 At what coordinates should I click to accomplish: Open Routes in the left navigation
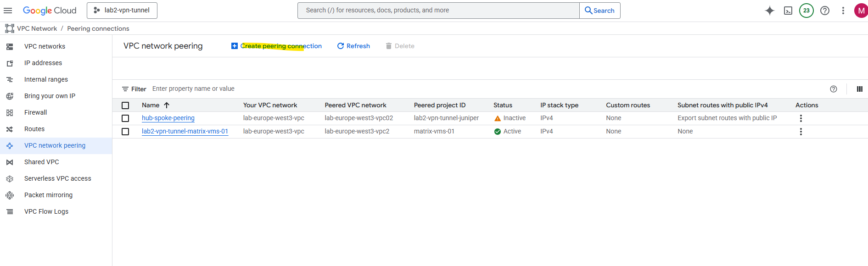pos(34,129)
